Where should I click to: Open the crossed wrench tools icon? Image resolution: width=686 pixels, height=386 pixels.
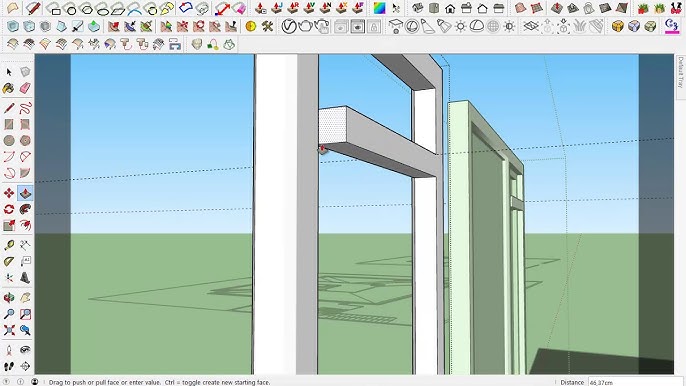click(x=267, y=27)
